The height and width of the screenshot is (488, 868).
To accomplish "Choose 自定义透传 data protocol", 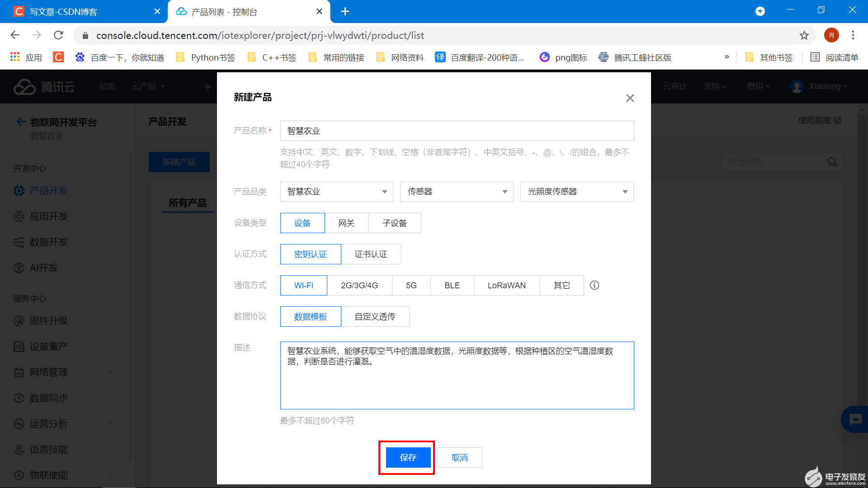I will coord(375,317).
